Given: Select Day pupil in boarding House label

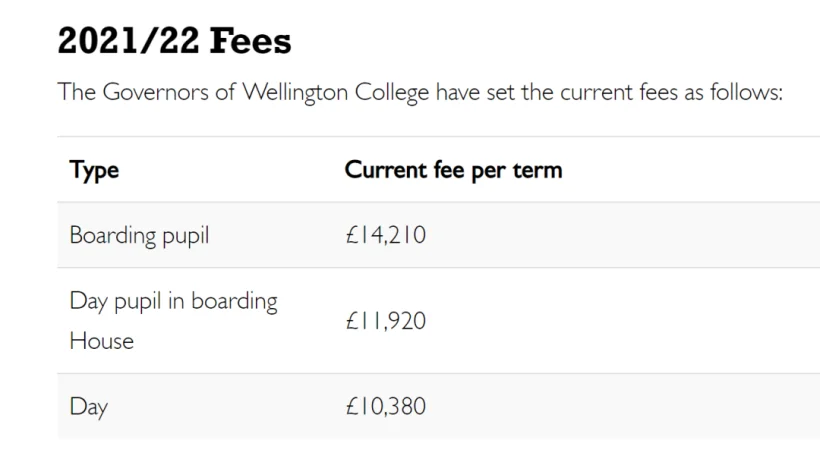Looking at the screenshot, I should click(x=173, y=321).
